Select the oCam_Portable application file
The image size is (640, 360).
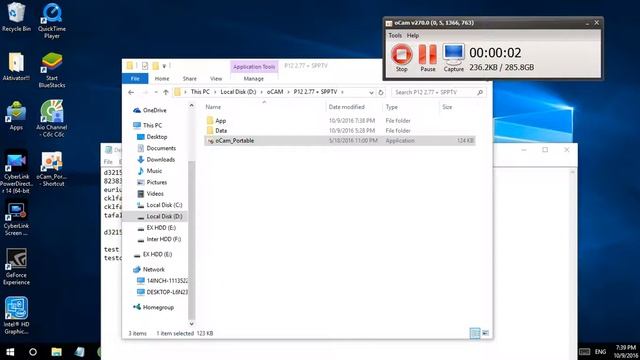pos(340,140)
